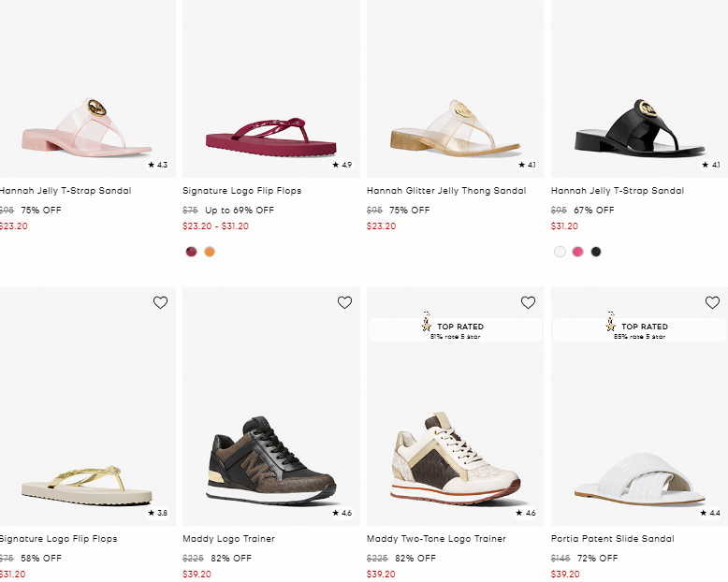Click the burgundy flip flops product image
The height and width of the screenshot is (582, 728).
coord(269,136)
